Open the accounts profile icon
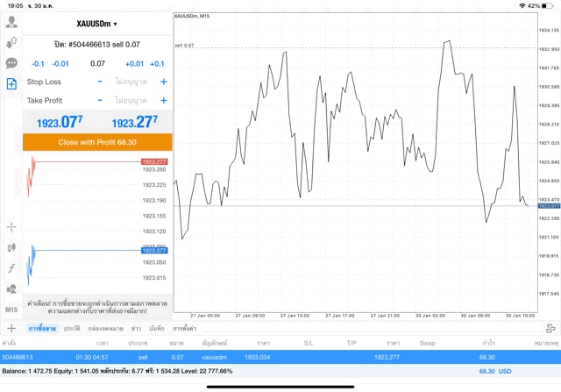Viewport: 561px width, 392px height. coord(11,22)
